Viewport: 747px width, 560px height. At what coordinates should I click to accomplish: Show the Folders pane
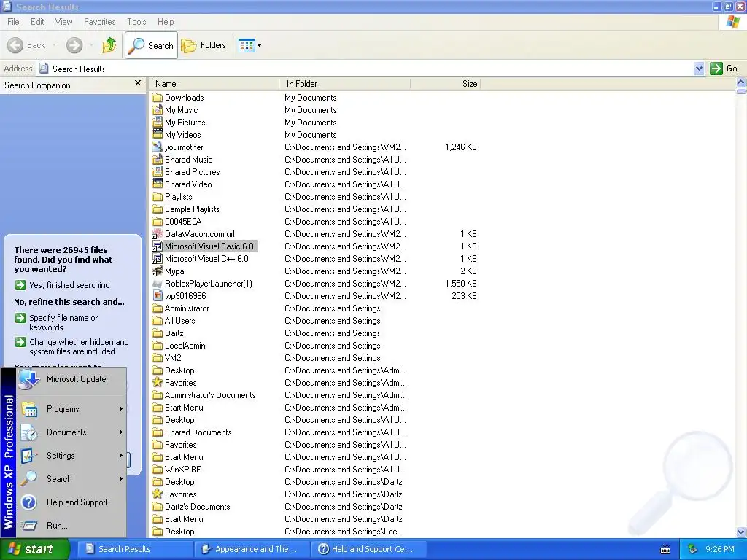204,45
